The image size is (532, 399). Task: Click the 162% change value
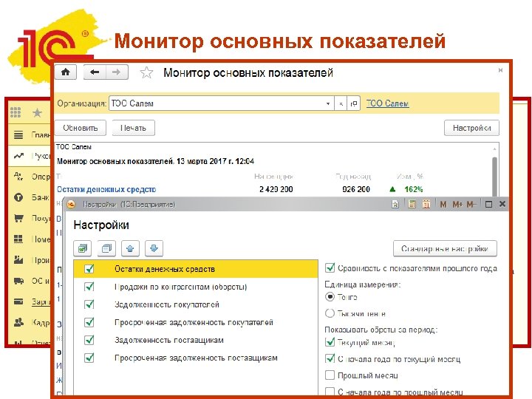pos(413,189)
